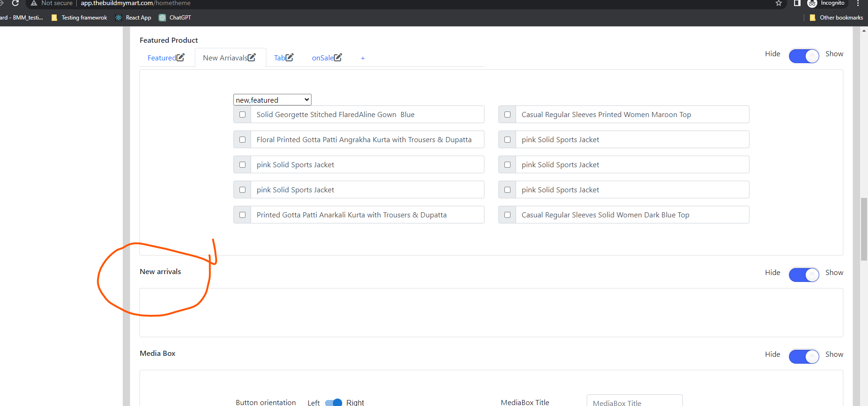Toggle Media Box Hide/Show switch

(804, 357)
